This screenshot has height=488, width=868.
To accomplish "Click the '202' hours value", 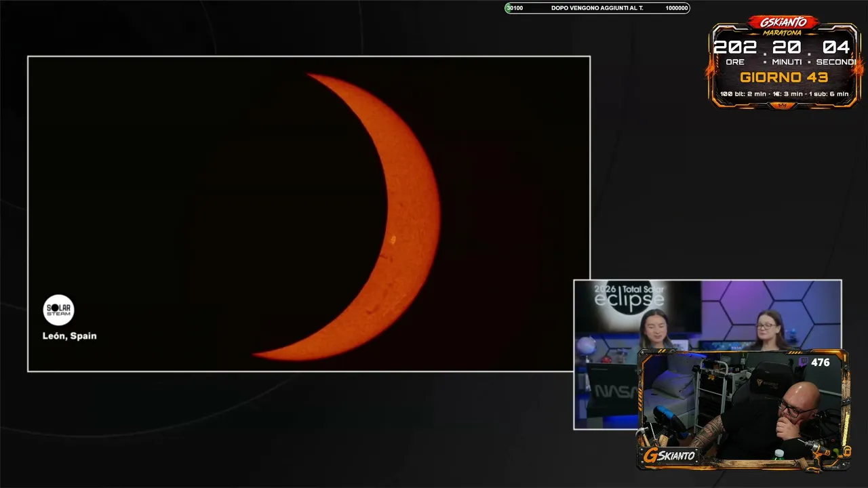I will (x=735, y=47).
